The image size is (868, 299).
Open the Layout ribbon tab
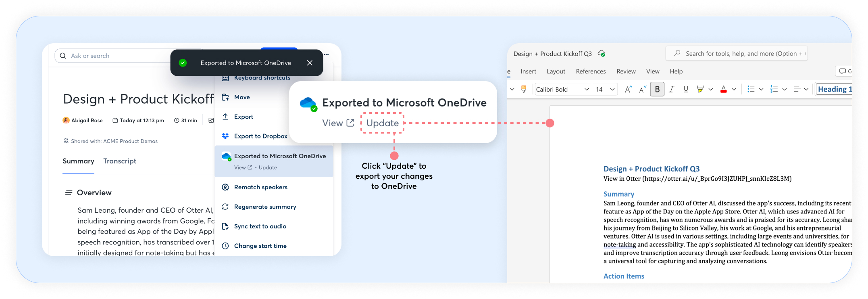point(556,71)
